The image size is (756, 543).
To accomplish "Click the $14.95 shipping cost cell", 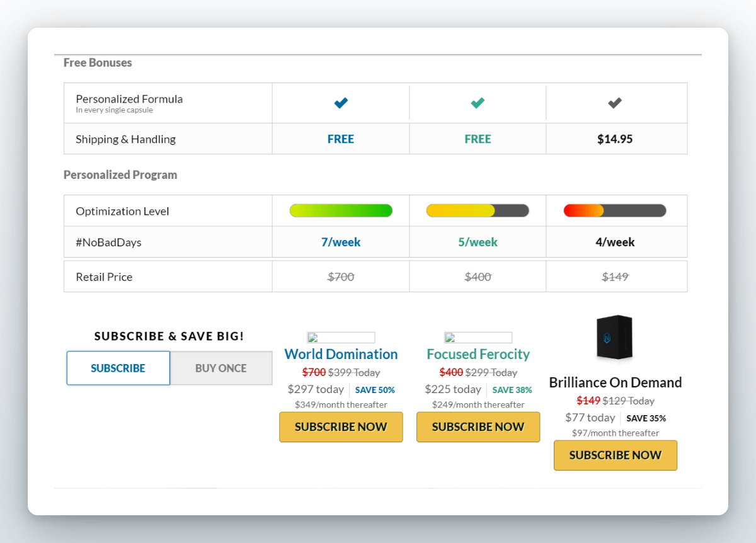I will pos(615,139).
